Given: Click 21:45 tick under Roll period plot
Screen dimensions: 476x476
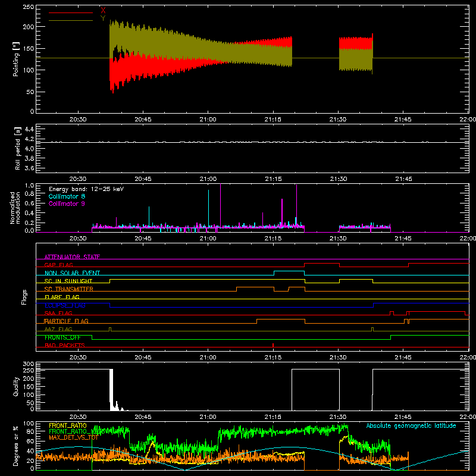Looking at the screenshot, I should pyautogui.click(x=404, y=179).
